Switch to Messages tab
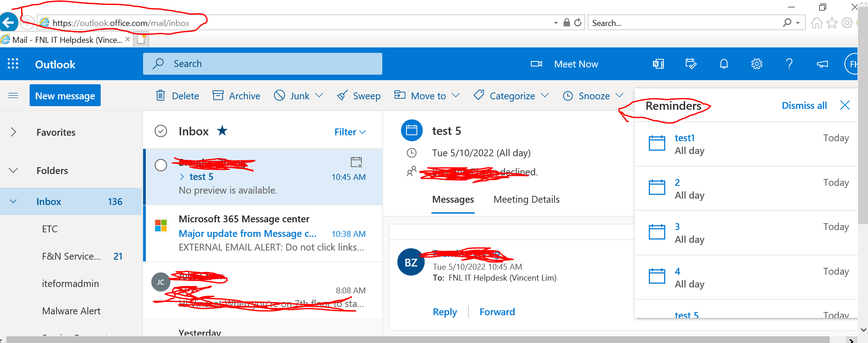This screenshot has height=343, width=868. (453, 200)
